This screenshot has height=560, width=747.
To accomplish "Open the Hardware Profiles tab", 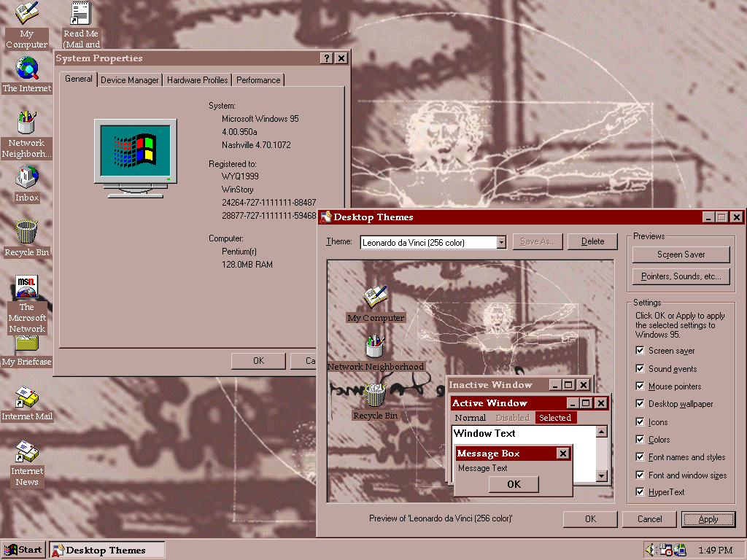I will (x=197, y=80).
